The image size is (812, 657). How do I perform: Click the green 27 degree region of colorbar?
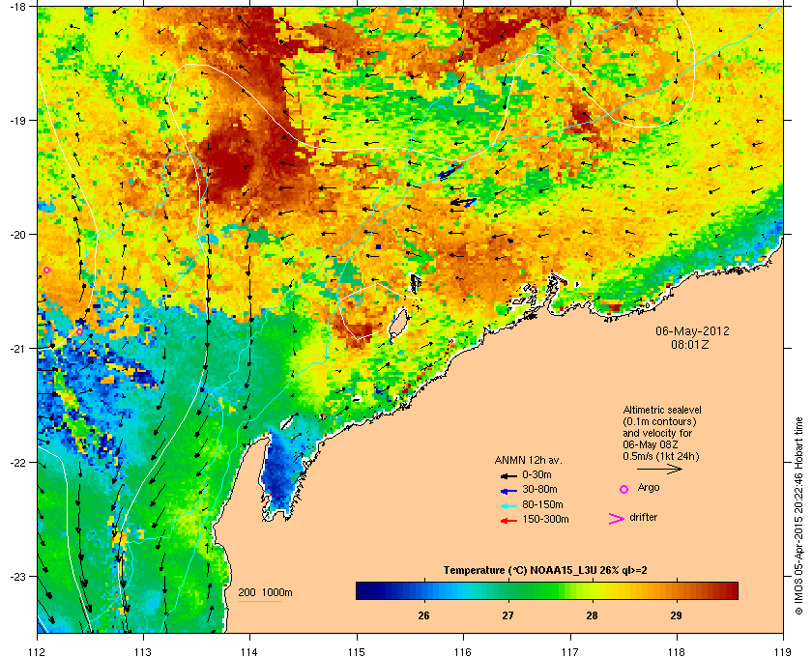click(508, 590)
